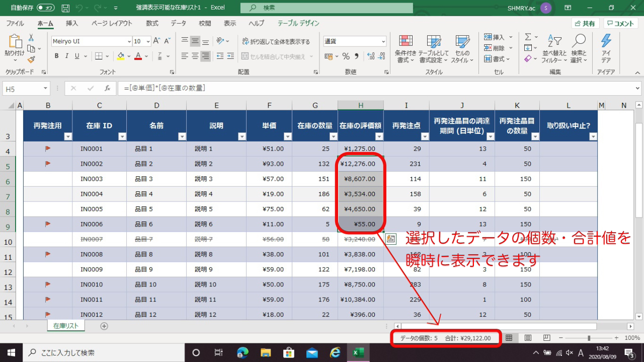644x362 pixels.
Task: Click the AutoSum (Σ) icon
Action: (x=529, y=36)
